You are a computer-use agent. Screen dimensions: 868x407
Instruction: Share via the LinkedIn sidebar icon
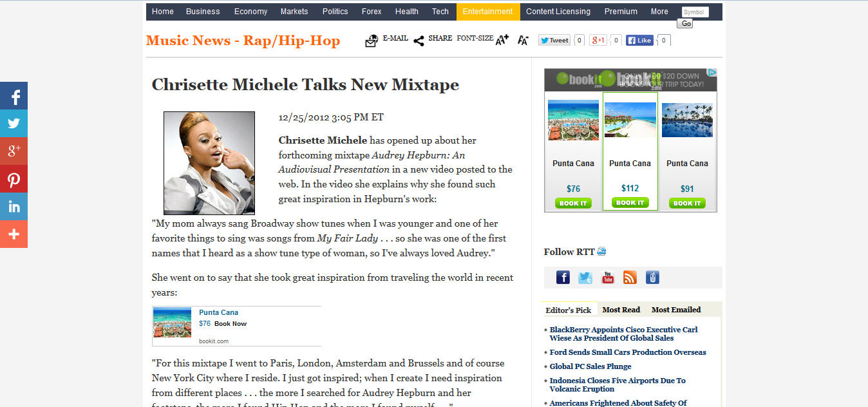(14, 207)
